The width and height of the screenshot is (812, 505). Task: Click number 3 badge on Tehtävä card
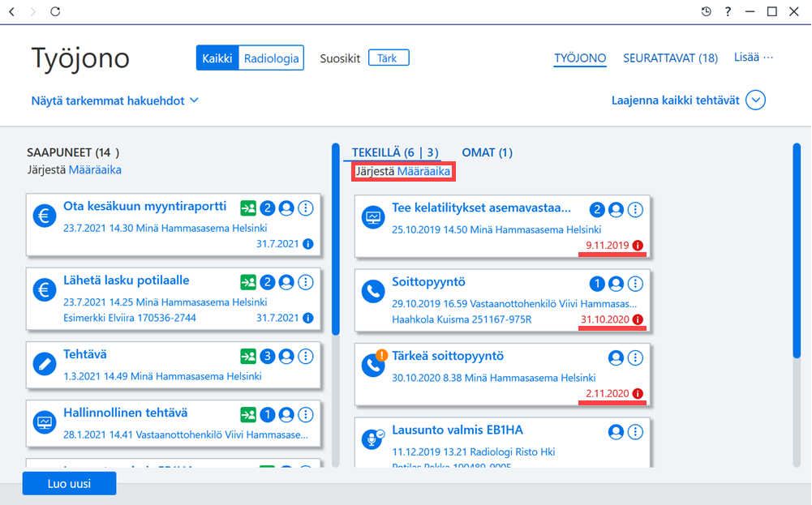(x=267, y=356)
